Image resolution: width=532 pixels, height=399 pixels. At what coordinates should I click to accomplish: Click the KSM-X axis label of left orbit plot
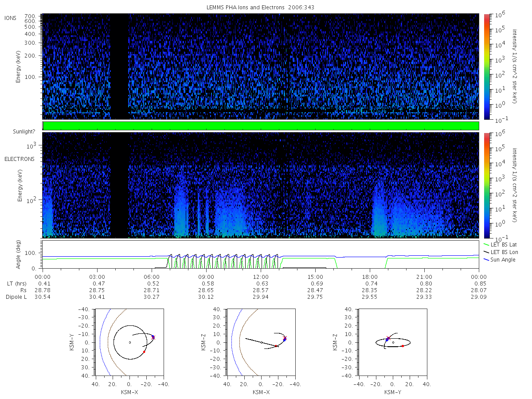[x=129, y=392]
